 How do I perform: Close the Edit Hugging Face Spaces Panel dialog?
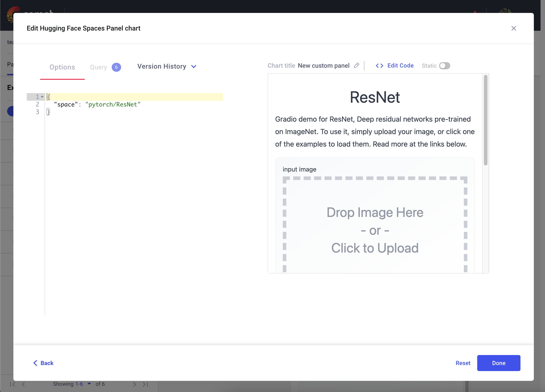click(x=514, y=28)
